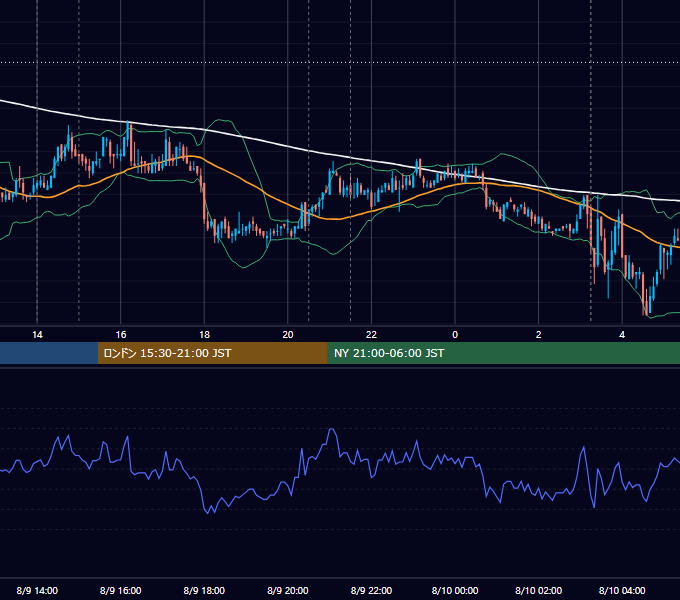
Task: Click hour label 22 on upper axis
Action: tap(371, 335)
